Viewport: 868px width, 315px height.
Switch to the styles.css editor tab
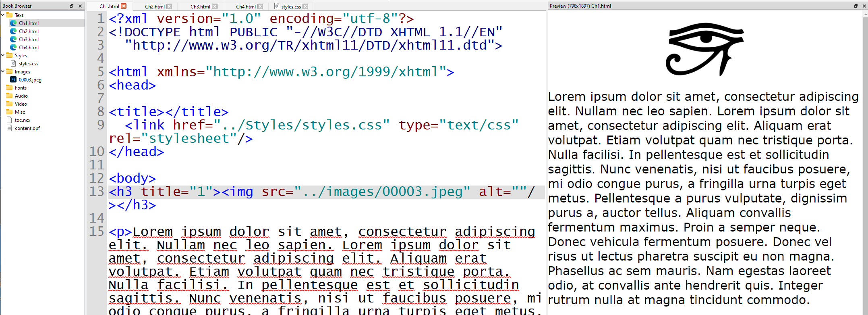point(291,6)
